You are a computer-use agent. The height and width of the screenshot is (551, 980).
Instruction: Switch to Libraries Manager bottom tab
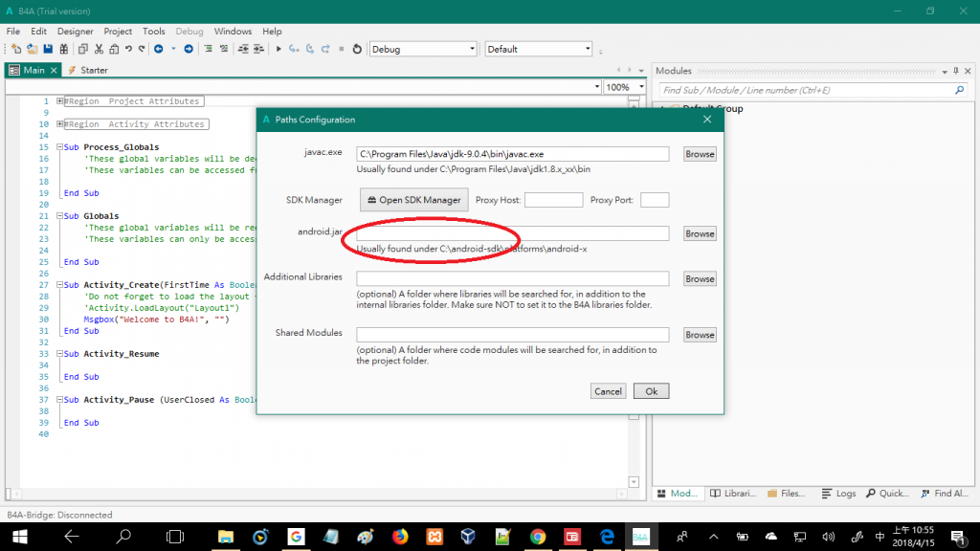coord(733,494)
